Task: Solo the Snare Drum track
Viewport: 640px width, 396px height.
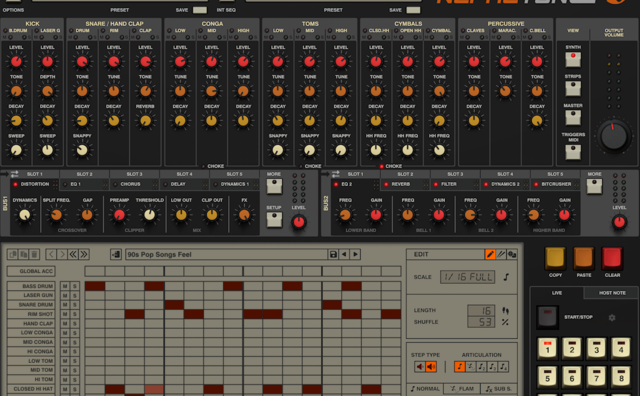Action: [75, 305]
